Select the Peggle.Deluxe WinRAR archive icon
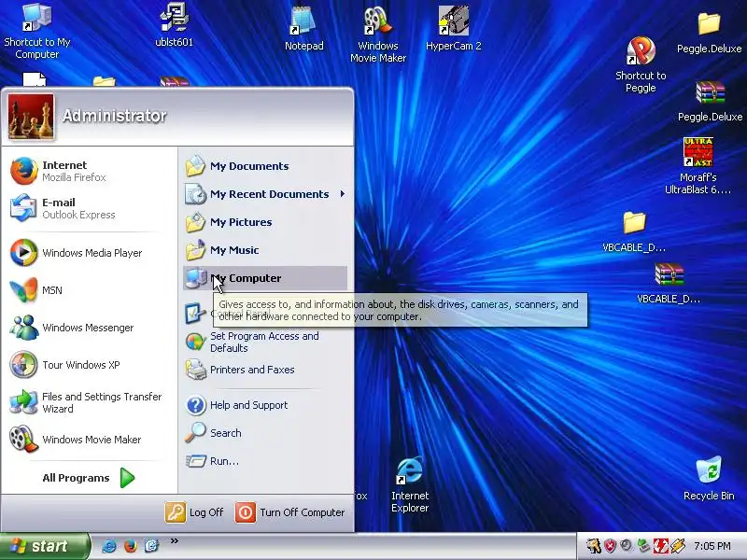 click(710, 101)
